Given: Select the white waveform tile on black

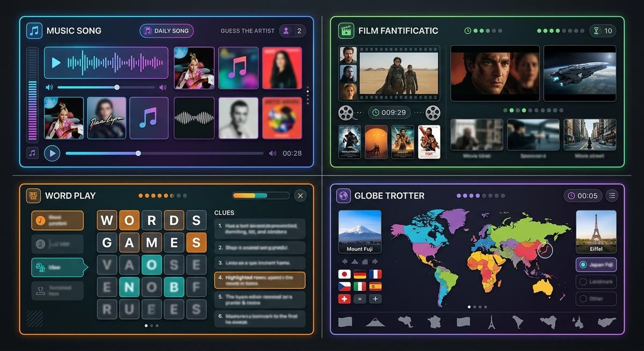Looking at the screenshot, I should point(194,118).
